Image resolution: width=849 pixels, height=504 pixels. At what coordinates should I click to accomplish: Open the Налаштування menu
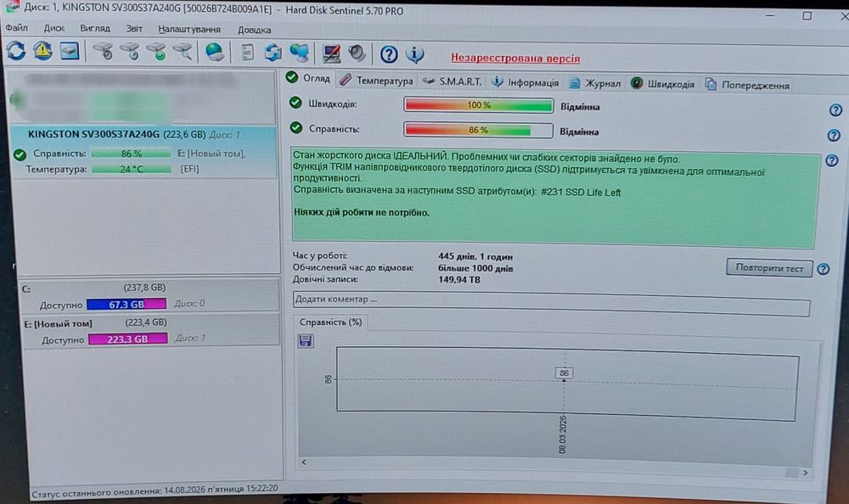click(x=189, y=29)
